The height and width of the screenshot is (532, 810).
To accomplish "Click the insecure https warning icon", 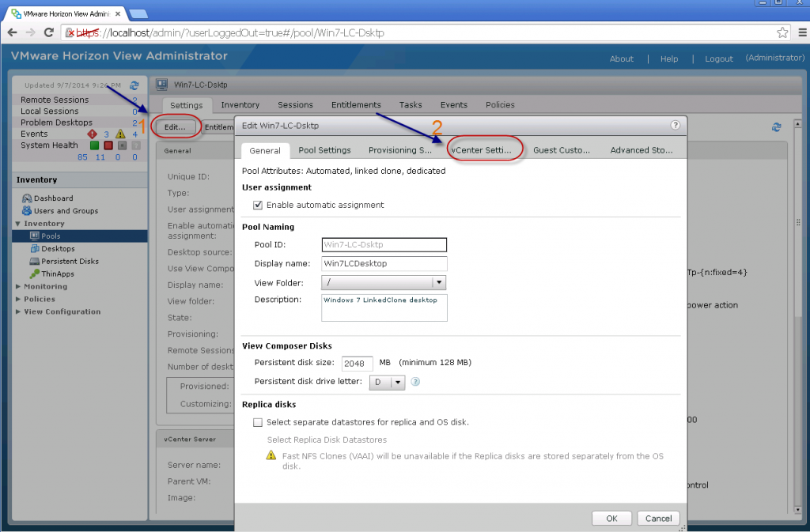I will click(x=70, y=33).
